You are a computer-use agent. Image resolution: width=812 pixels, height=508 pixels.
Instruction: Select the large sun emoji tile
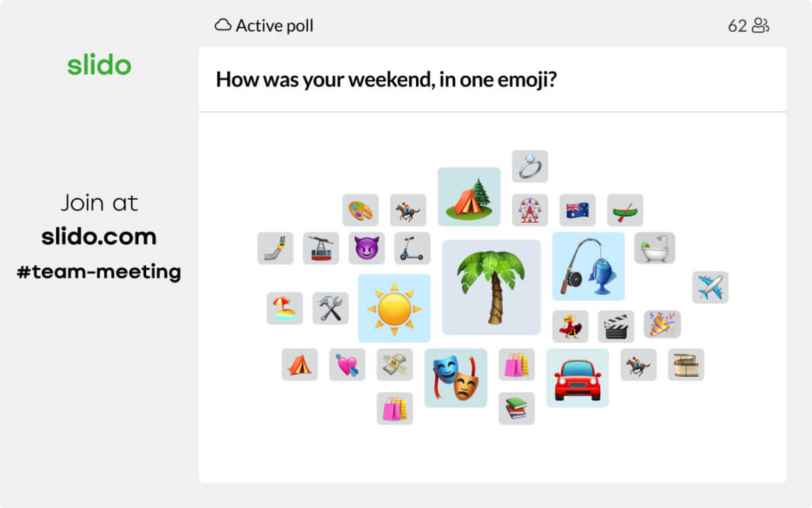pyautogui.click(x=394, y=308)
